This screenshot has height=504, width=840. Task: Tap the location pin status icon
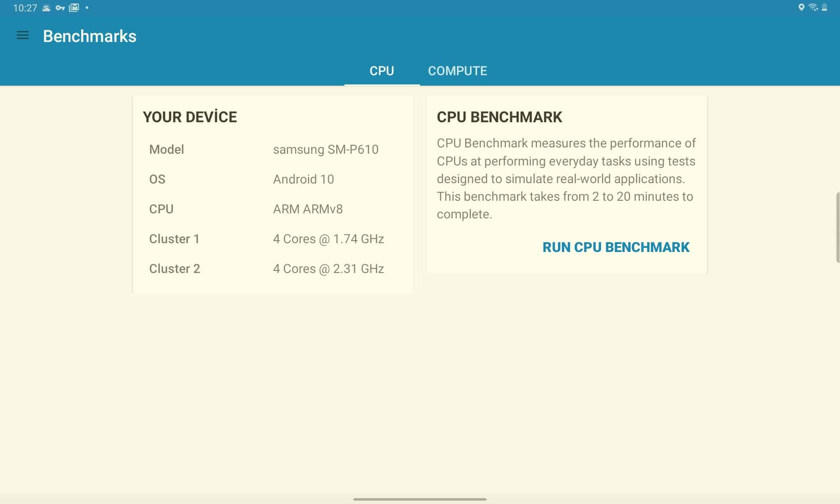click(x=801, y=8)
